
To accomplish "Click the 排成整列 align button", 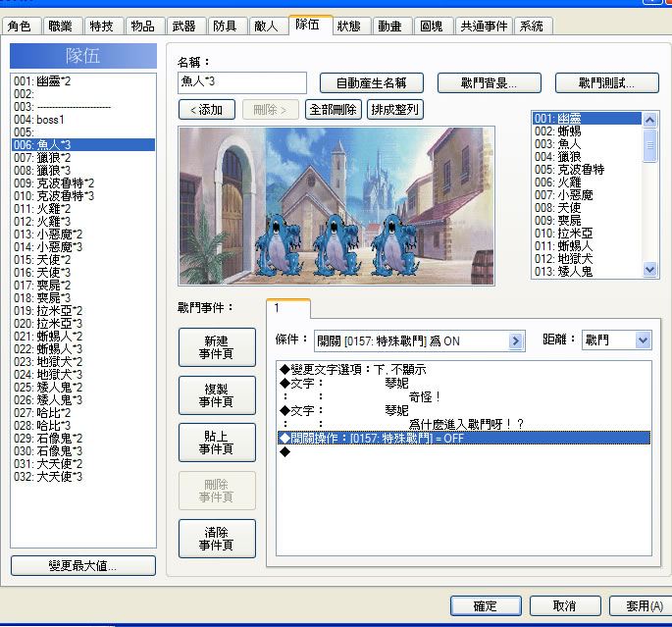I will click(x=395, y=110).
